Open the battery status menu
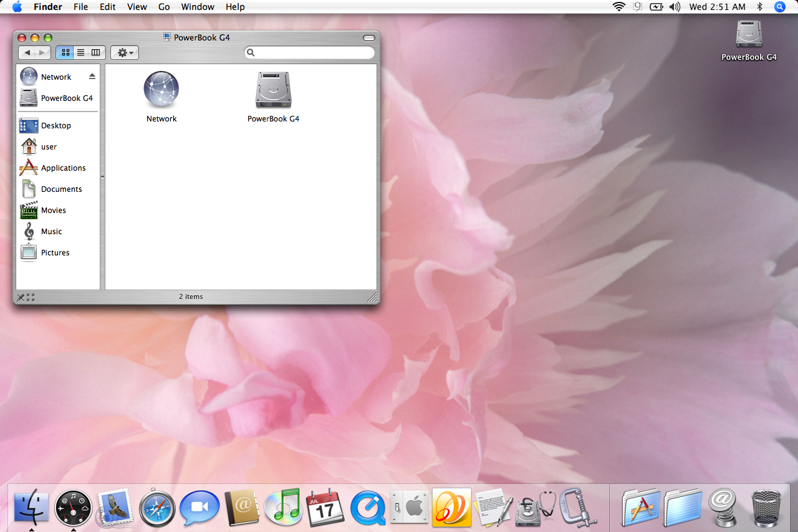This screenshot has height=532, width=798. (656, 7)
